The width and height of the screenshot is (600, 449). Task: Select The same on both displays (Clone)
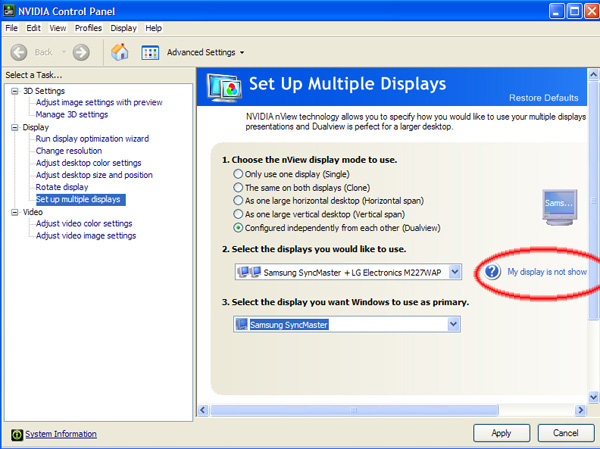238,188
